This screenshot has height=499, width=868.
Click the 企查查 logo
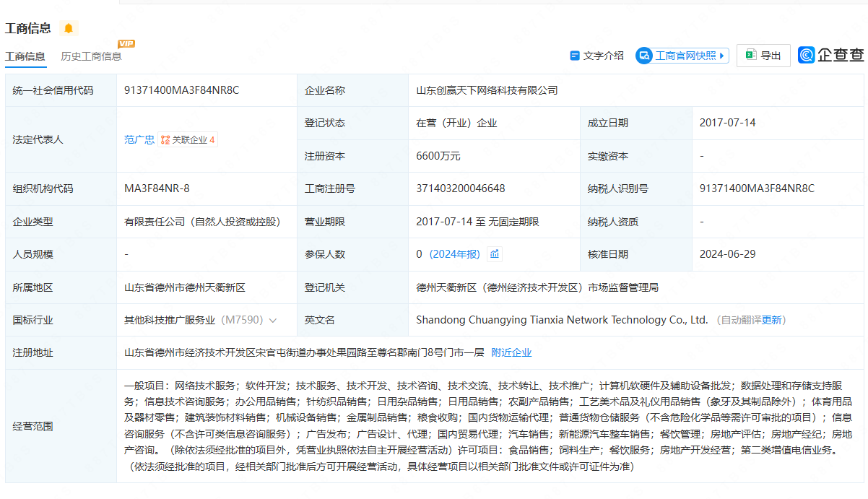point(831,55)
